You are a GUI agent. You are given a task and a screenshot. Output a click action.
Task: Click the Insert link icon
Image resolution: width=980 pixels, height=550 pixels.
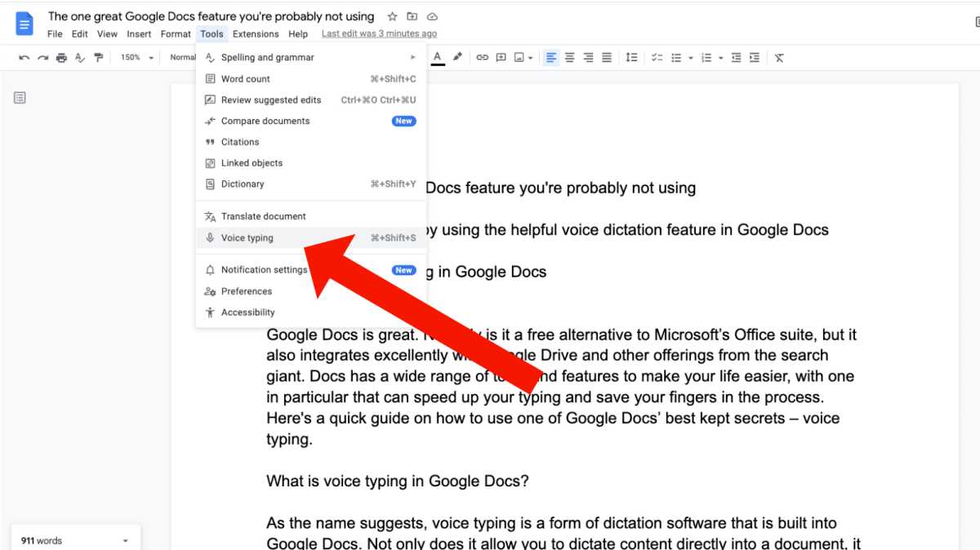coord(483,58)
